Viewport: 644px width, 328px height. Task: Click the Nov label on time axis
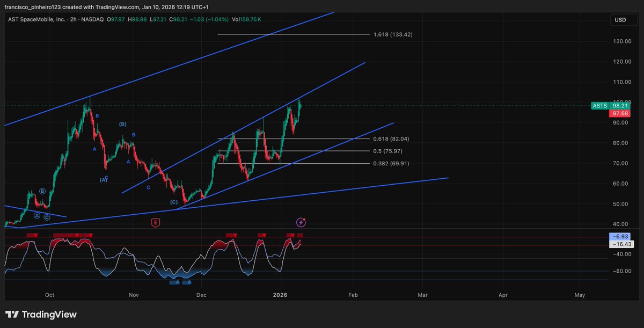134,295
